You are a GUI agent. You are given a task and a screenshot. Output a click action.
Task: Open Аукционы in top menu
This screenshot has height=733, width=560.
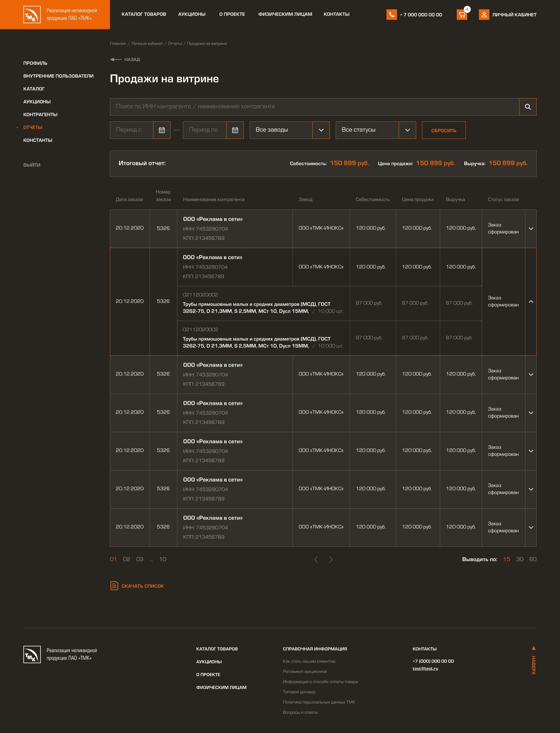point(192,14)
